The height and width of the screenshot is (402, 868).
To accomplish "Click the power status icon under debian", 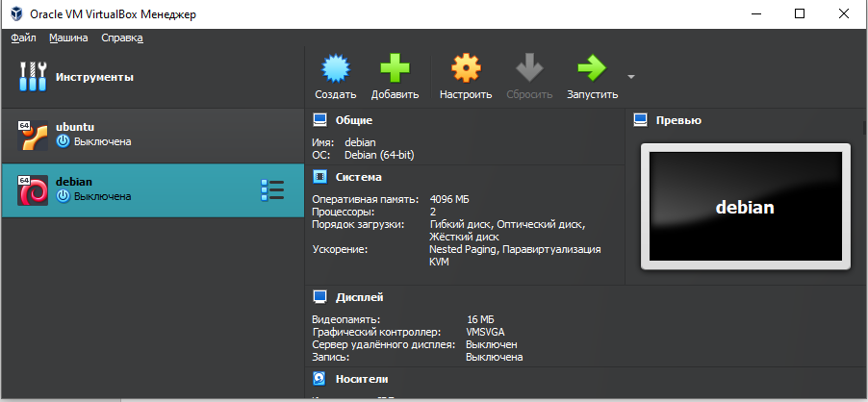I will 64,196.
